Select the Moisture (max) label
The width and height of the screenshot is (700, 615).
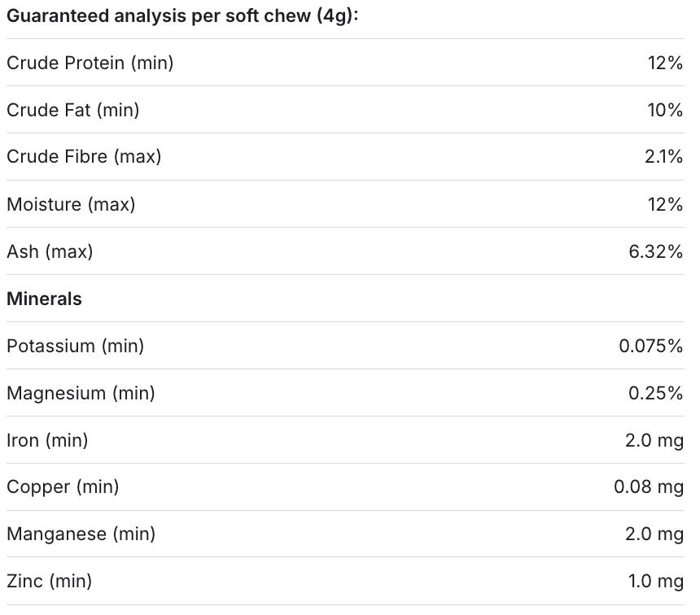[x=71, y=204]
